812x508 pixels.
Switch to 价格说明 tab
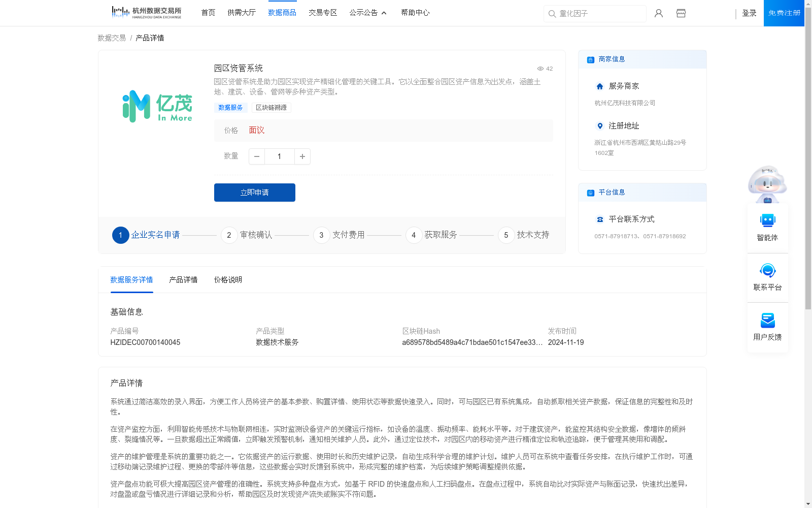coord(228,280)
